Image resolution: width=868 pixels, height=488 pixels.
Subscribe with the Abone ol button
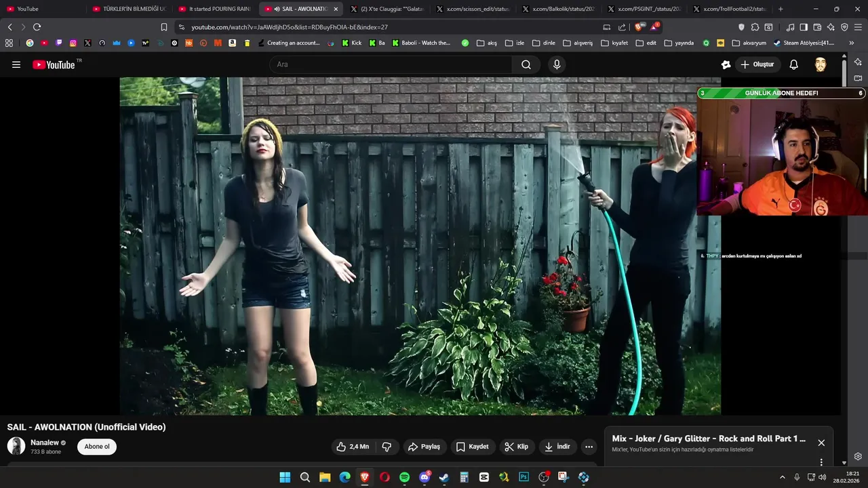click(x=97, y=447)
